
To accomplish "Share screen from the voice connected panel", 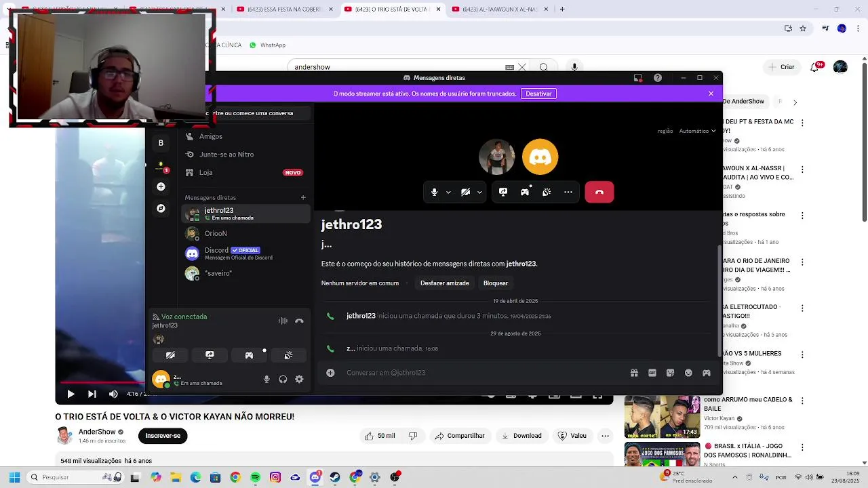I will point(210,355).
